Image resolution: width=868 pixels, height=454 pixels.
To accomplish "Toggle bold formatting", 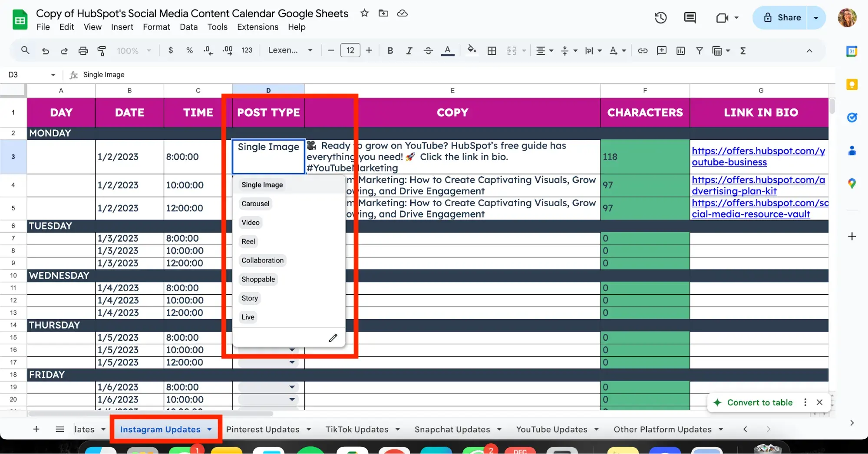I will (390, 50).
